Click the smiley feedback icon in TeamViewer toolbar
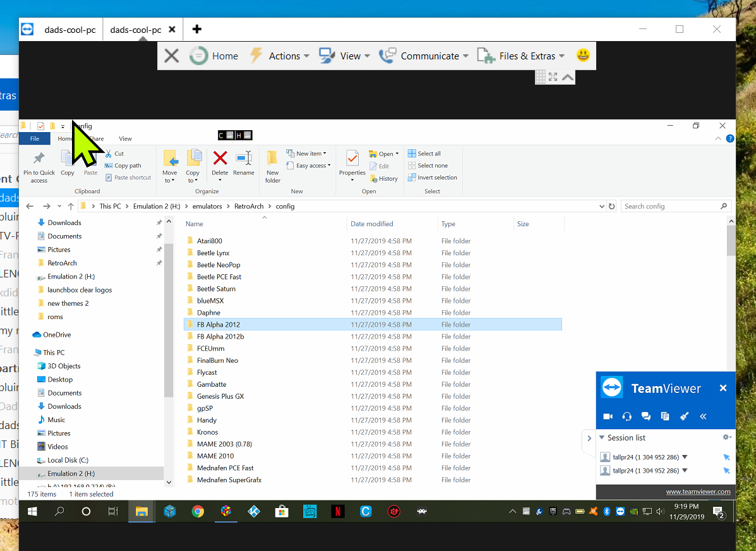 (583, 56)
